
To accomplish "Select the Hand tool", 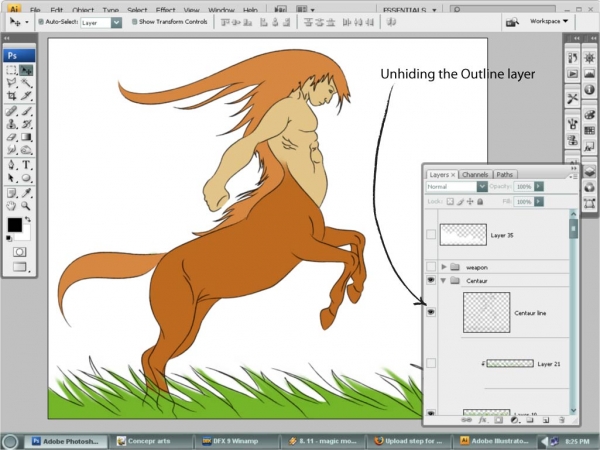I will point(11,206).
